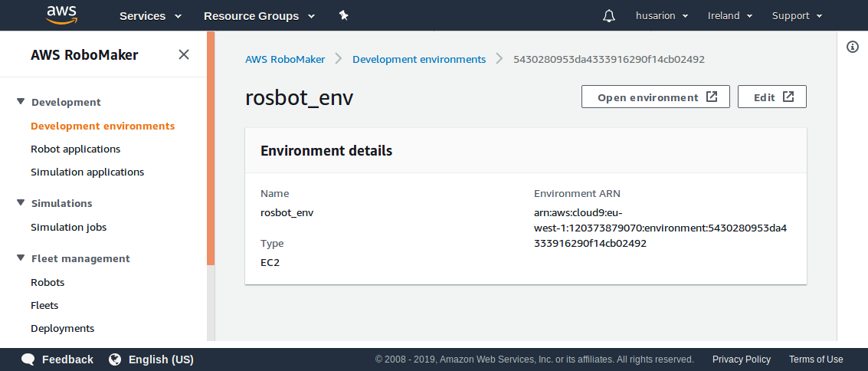This screenshot has height=371, width=868.
Task: Click the Environment details heading
Action: click(x=326, y=150)
